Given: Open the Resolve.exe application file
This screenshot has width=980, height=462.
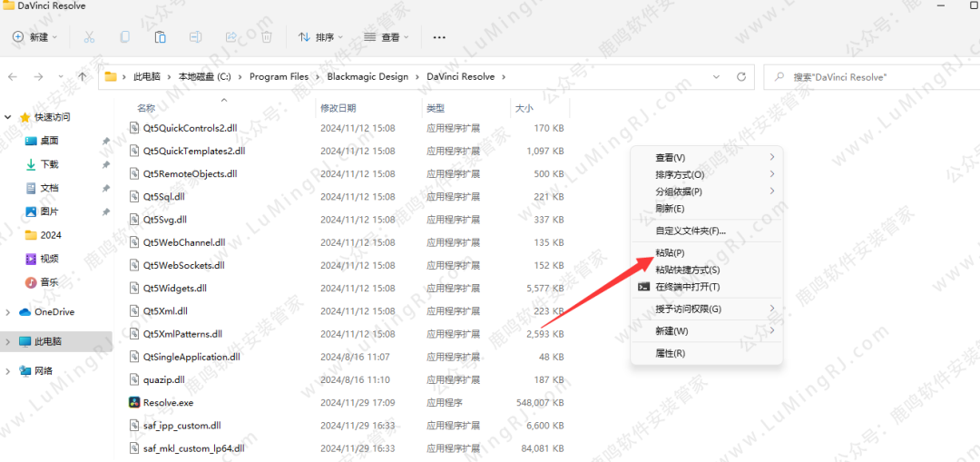Looking at the screenshot, I should tap(168, 402).
